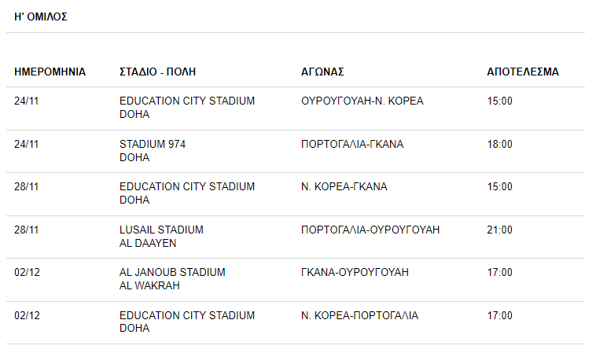Screen dimensions: 596x364
Task: Click the ΣΤΑΔΙΟ - ΠΟΛΗ column header
Action: (x=157, y=72)
